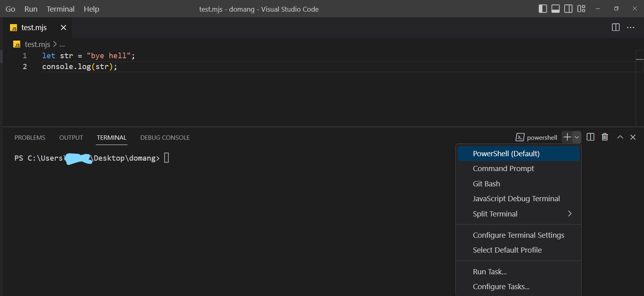Image resolution: width=644 pixels, height=296 pixels.
Task: Close the terminal panel
Action: pyautogui.click(x=633, y=137)
